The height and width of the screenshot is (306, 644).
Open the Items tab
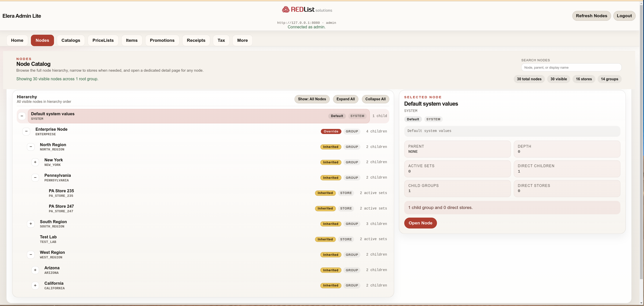[x=132, y=40]
